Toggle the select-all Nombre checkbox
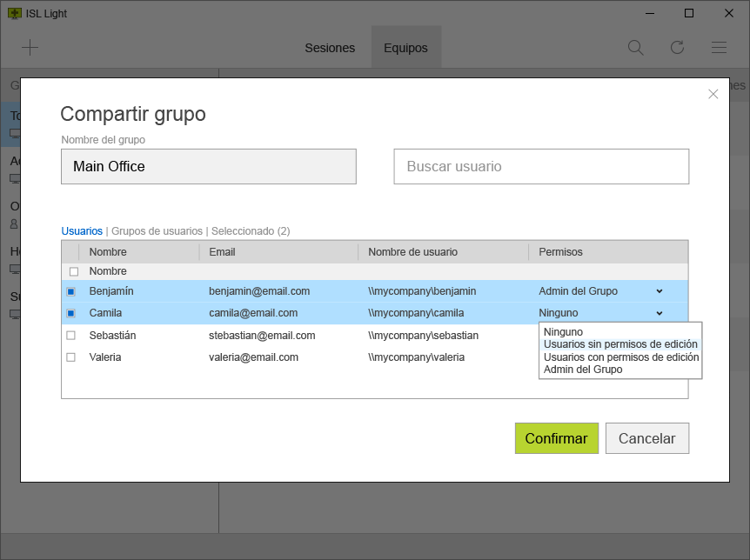This screenshot has height=560, width=750. [73, 271]
